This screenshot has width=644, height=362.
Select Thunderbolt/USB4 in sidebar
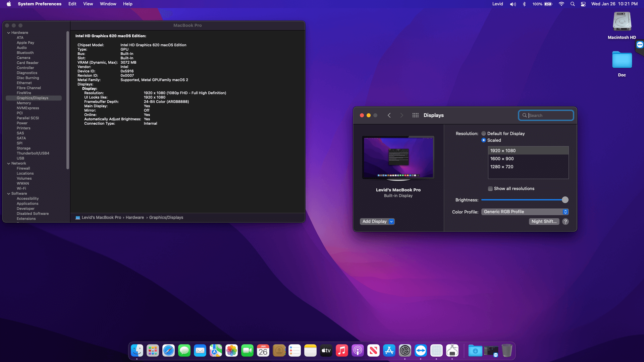(34, 153)
